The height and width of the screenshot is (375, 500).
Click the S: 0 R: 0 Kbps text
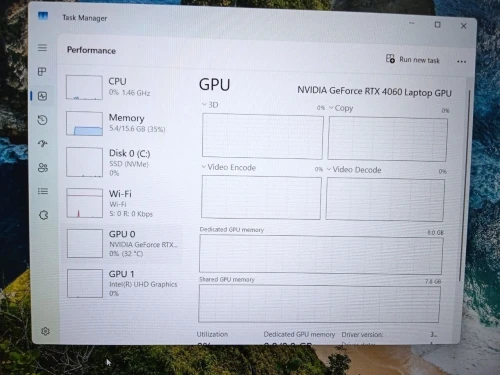tap(131, 214)
